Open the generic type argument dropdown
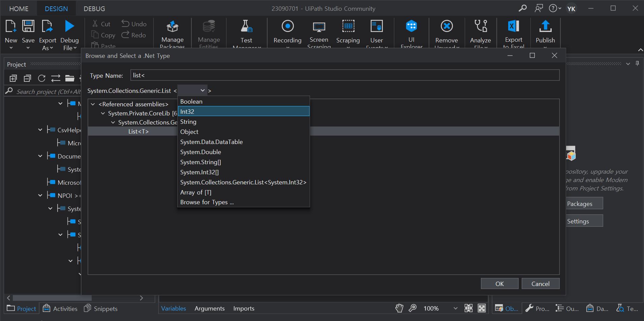Image resolution: width=644 pixels, height=321 pixels. coord(192,91)
